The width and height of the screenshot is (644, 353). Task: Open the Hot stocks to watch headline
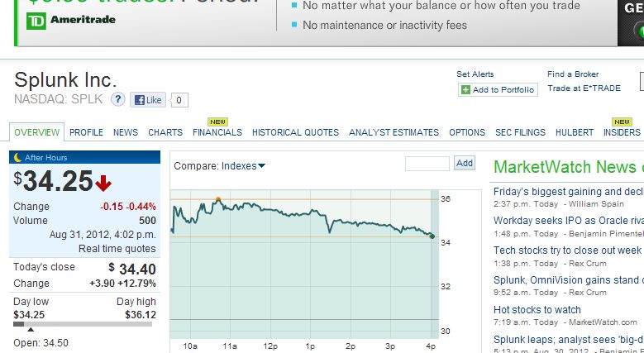pyautogui.click(x=537, y=310)
